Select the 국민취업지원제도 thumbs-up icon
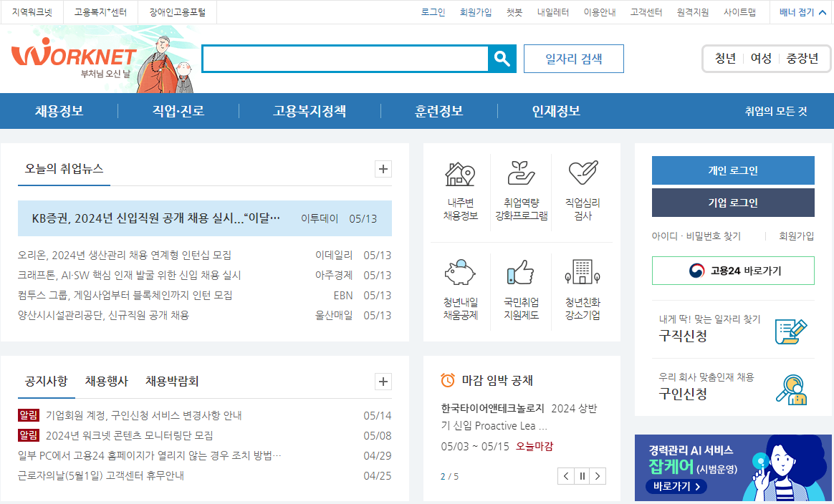Screen dimensions: 834x504 coord(522,272)
